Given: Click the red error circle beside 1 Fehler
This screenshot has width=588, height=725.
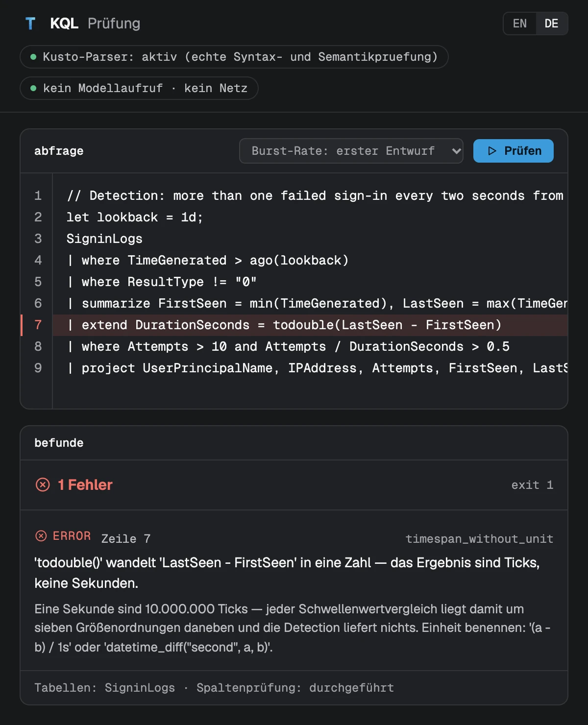Looking at the screenshot, I should [x=43, y=484].
